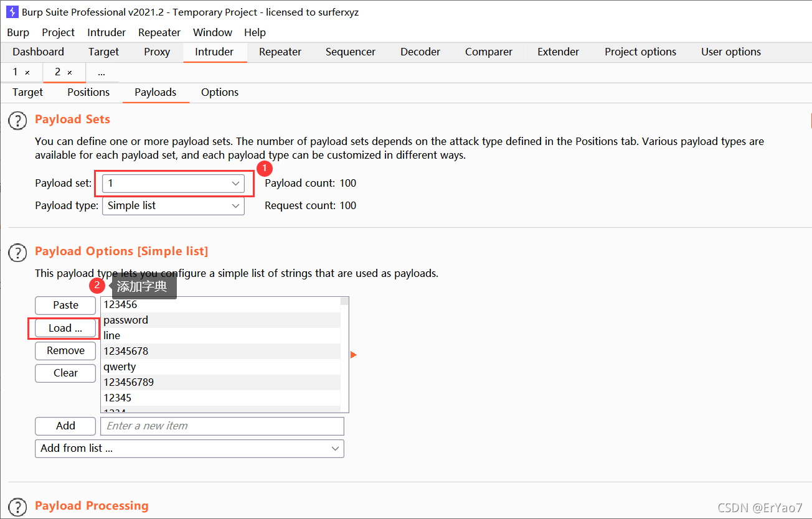The width and height of the screenshot is (812, 519).
Task: Click the Paste button
Action: 65,305
